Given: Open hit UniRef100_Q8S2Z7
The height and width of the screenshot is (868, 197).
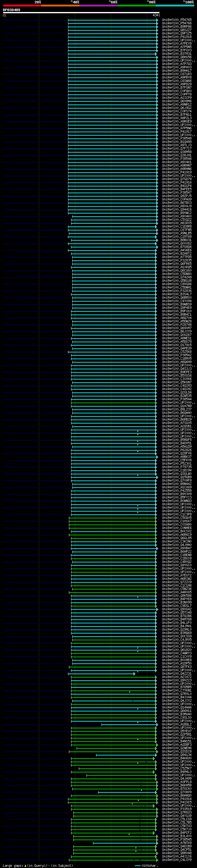Looking at the screenshot, I should (177, 30).
